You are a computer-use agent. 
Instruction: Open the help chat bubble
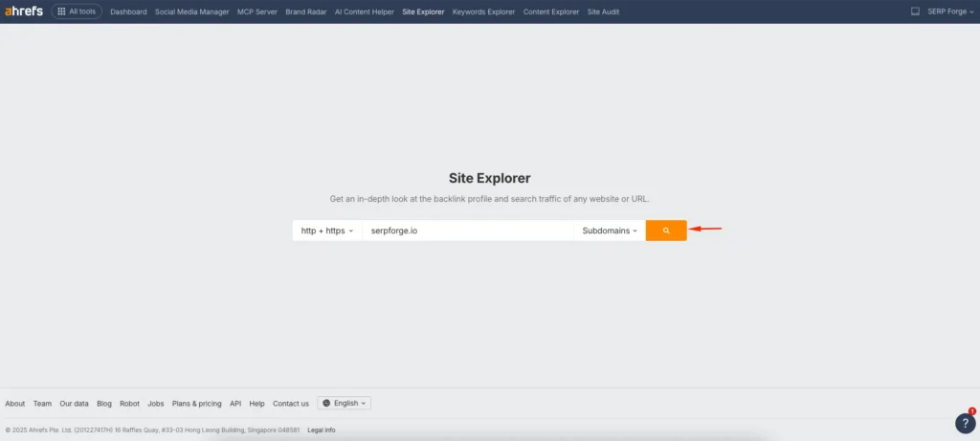(x=965, y=423)
